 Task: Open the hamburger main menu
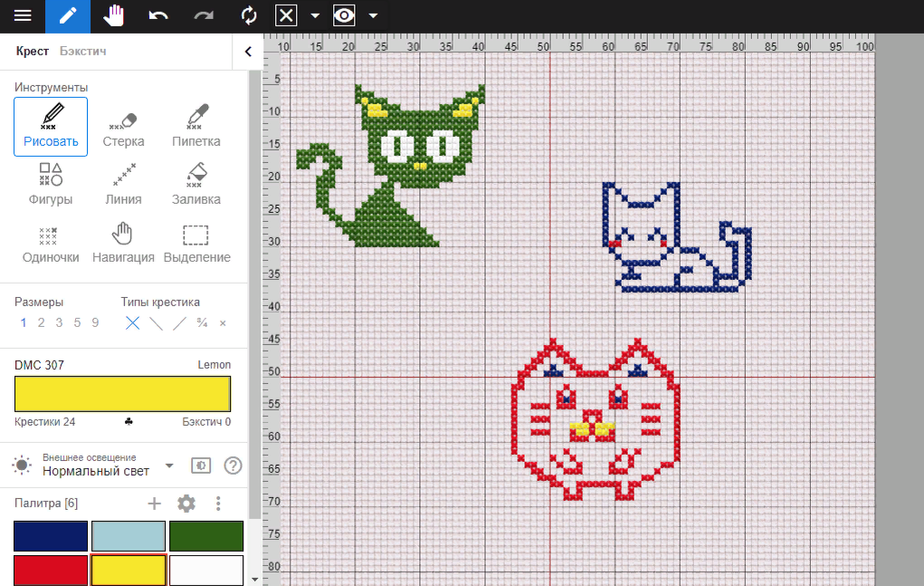(x=23, y=16)
